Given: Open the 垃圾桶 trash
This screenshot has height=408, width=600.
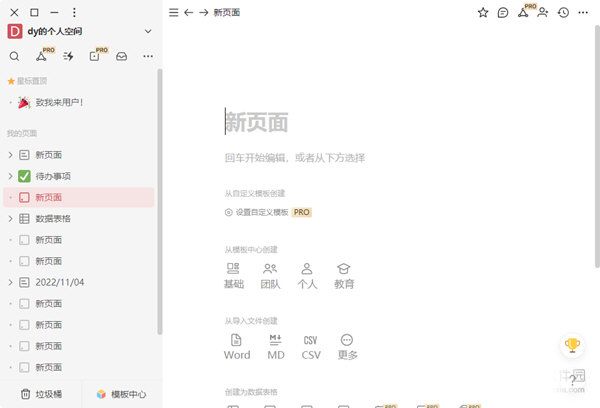Looking at the screenshot, I should point(41,394).
